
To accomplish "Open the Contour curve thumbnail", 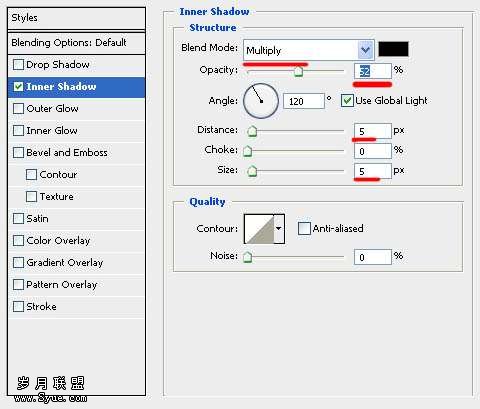I will click(x=259, y=229).
